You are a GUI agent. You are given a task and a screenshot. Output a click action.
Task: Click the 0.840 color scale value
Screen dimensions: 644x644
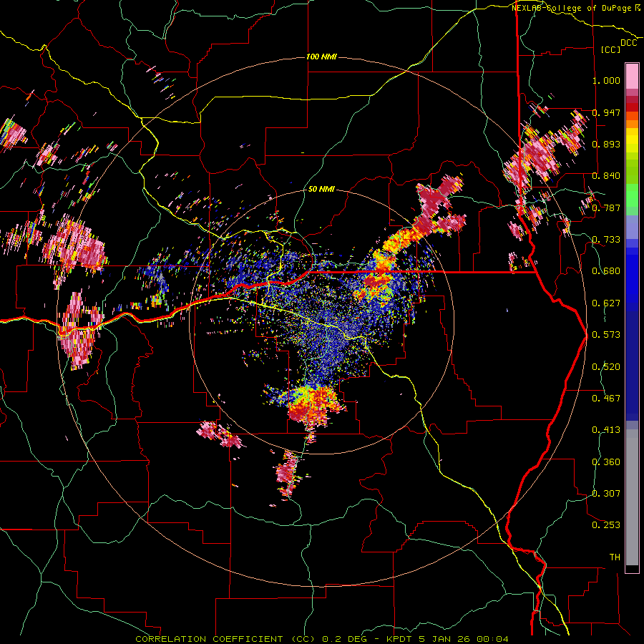point(606,176)
